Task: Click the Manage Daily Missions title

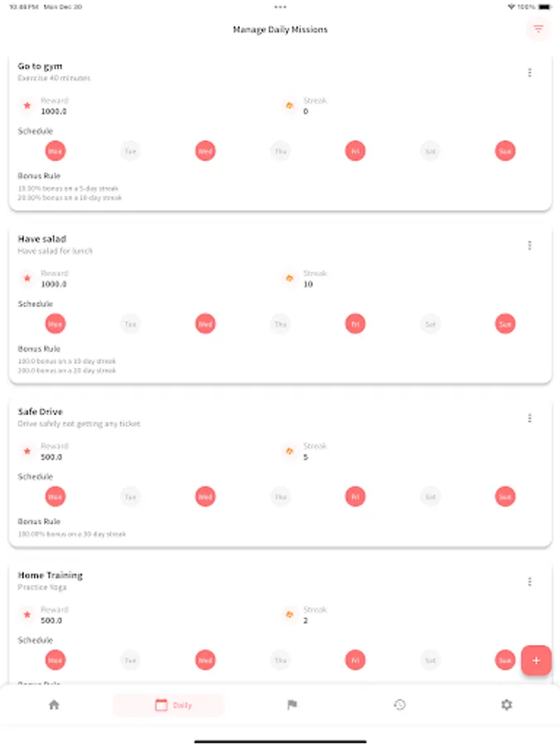Action: pos(280,29)
